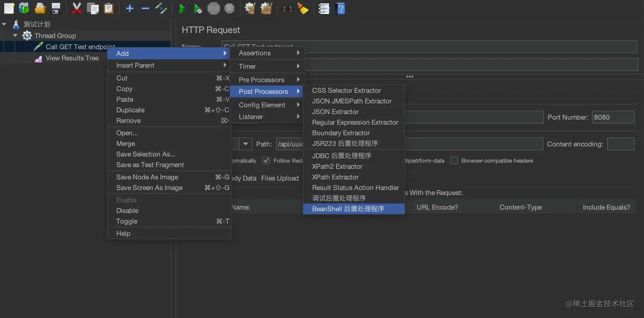Start test with no pauses icon
The image size is (644, 318).
198,8
